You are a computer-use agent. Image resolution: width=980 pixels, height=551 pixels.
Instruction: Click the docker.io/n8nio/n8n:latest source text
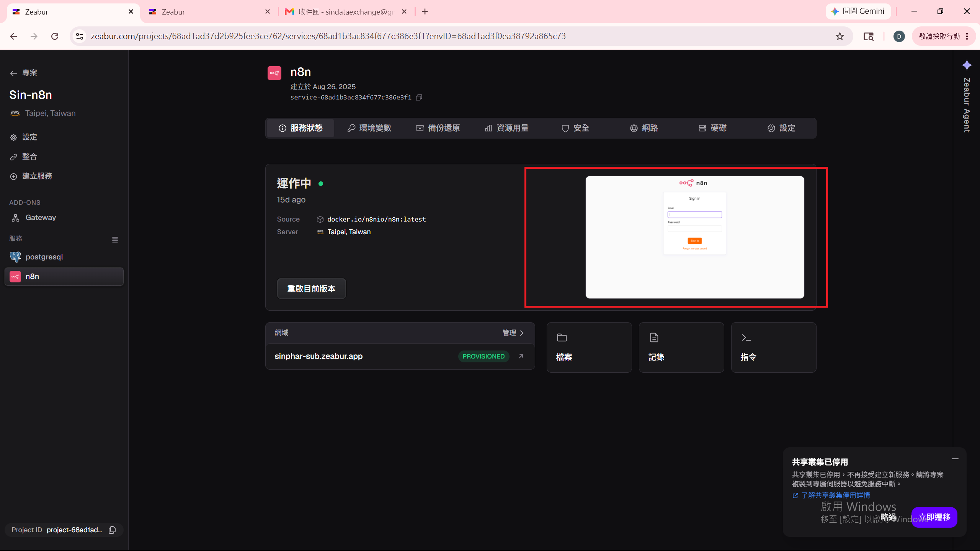tap(376, 219)
